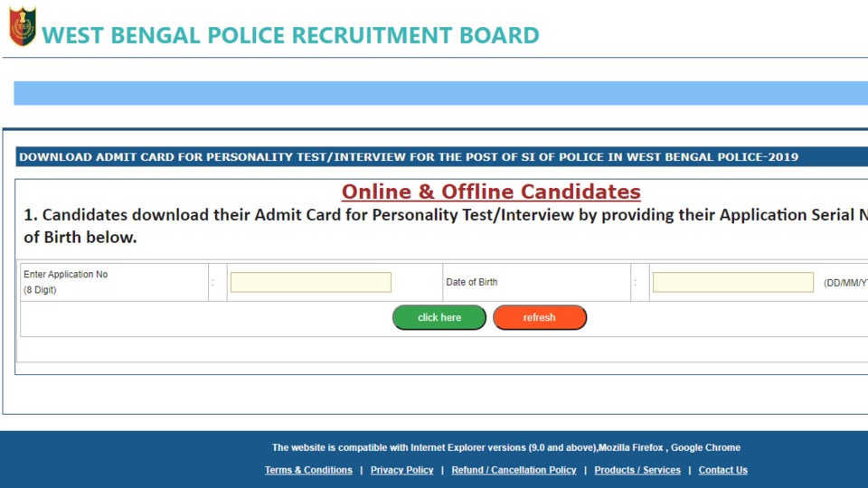Click the browser compatibility notice in footer

pyautogui.click(x=506, y=447)
